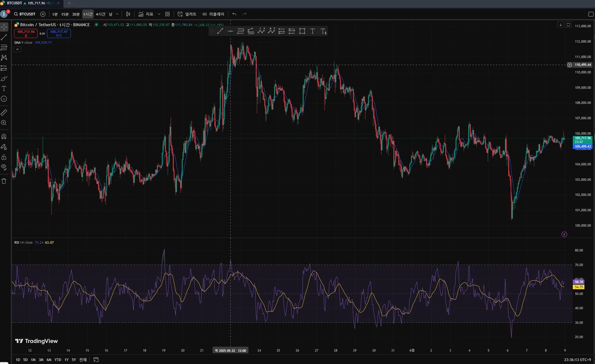Switch to the 15분 timeframe
Viewport: 595px width, 364px height.
point(65,14)
